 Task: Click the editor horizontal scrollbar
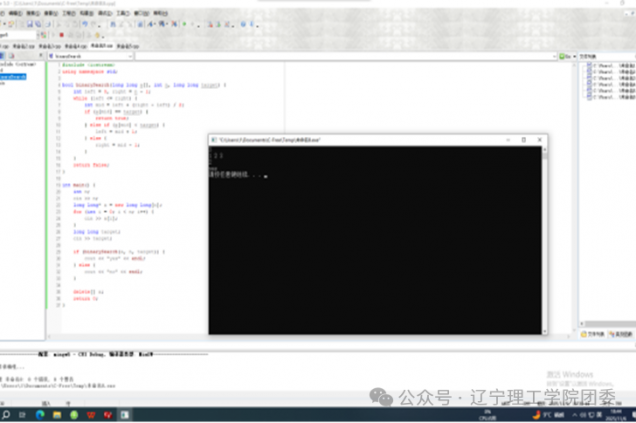pos(309,337)
